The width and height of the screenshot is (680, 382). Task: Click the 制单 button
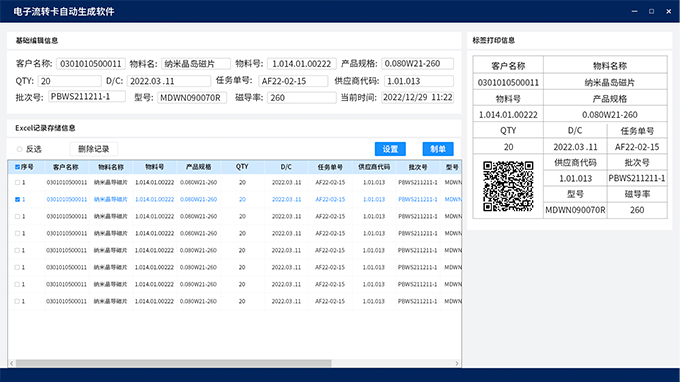(x=438, y=149)
